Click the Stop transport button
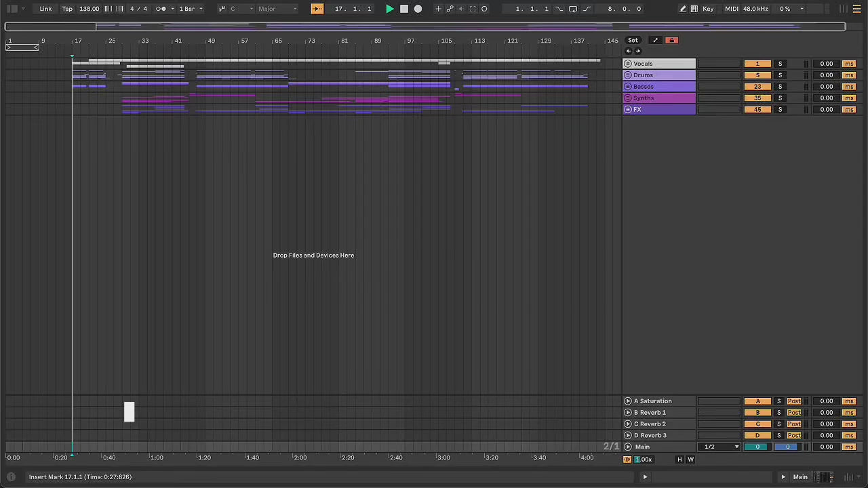Viewport: 868px width, 488px height. coord(404,9)
